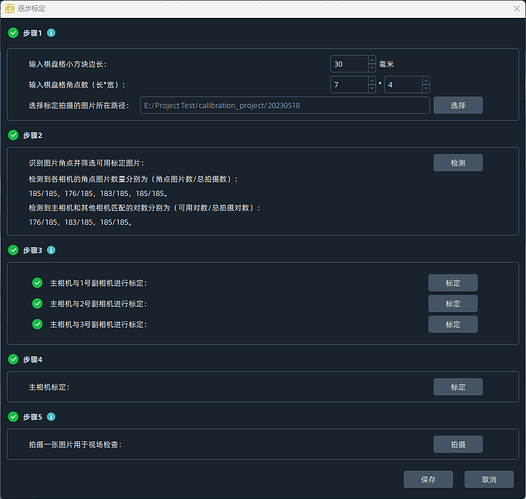Click the green check for 2号副相机 calibration
The width and height of the screenshot is (526, 499).
(x=37, y=304)
